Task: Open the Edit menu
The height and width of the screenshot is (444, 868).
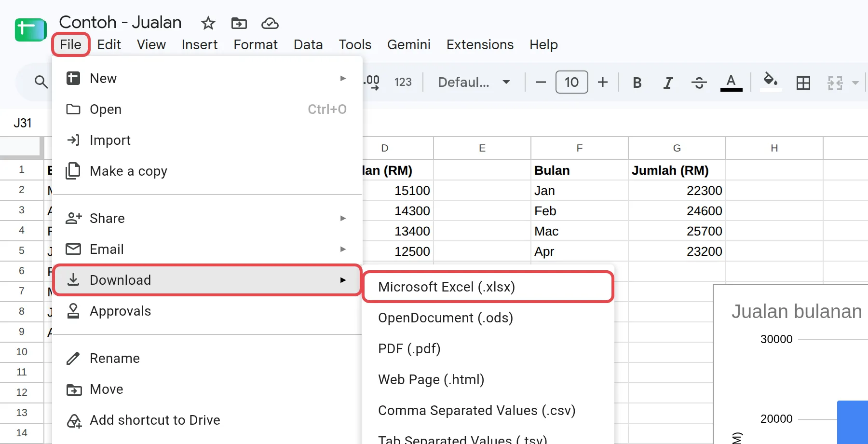Action: (x=109, y=44)
